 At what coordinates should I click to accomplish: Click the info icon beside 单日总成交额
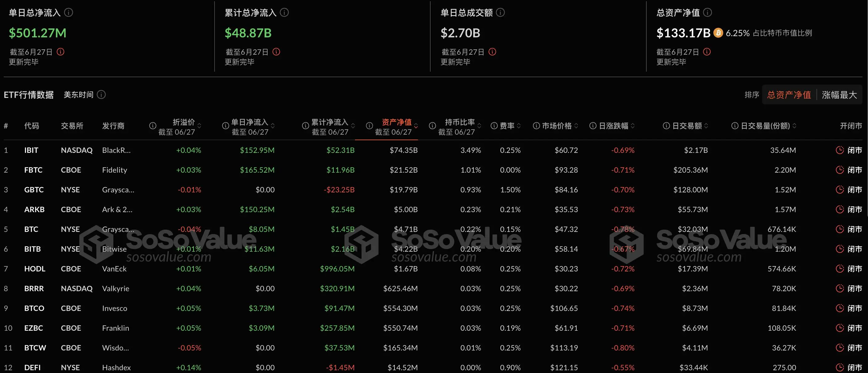[x=501, y=12]
